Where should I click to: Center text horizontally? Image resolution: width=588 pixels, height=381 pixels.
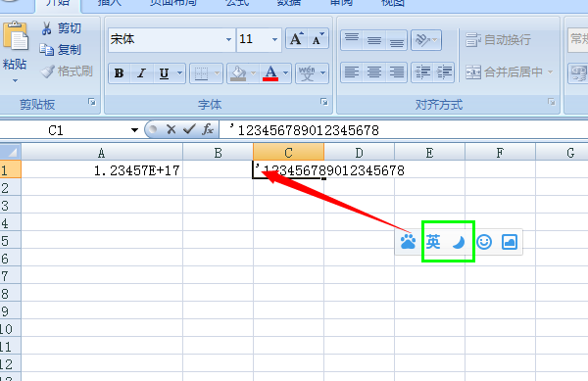click(374, 71)
